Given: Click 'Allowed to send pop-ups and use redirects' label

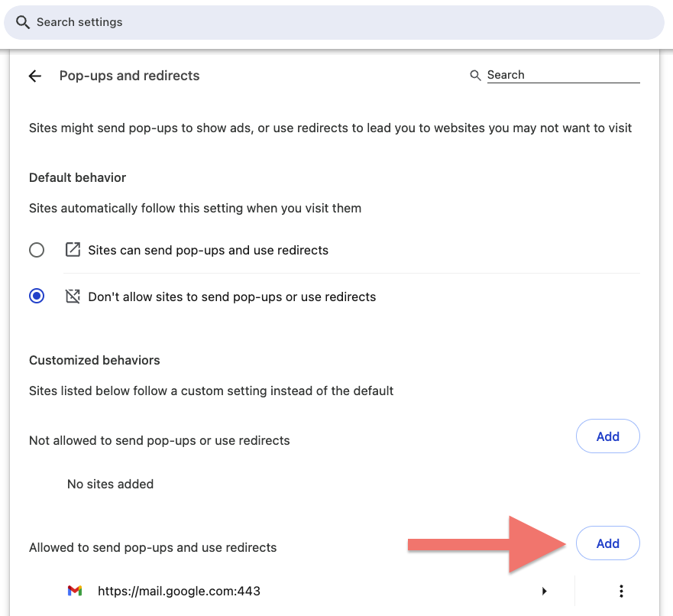Looking at the screenshot, I should coord(153,548).
